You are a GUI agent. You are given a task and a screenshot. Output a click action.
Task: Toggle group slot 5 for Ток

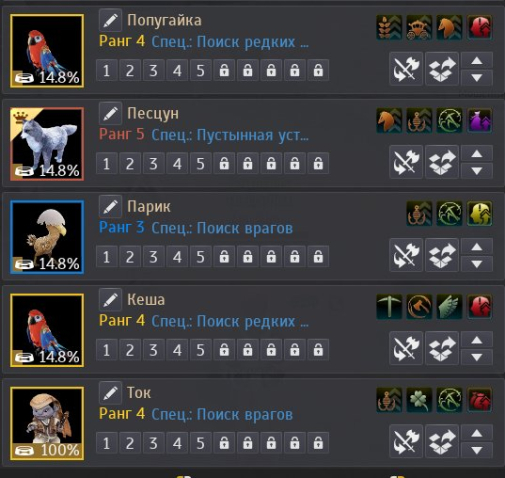(201, 443)
